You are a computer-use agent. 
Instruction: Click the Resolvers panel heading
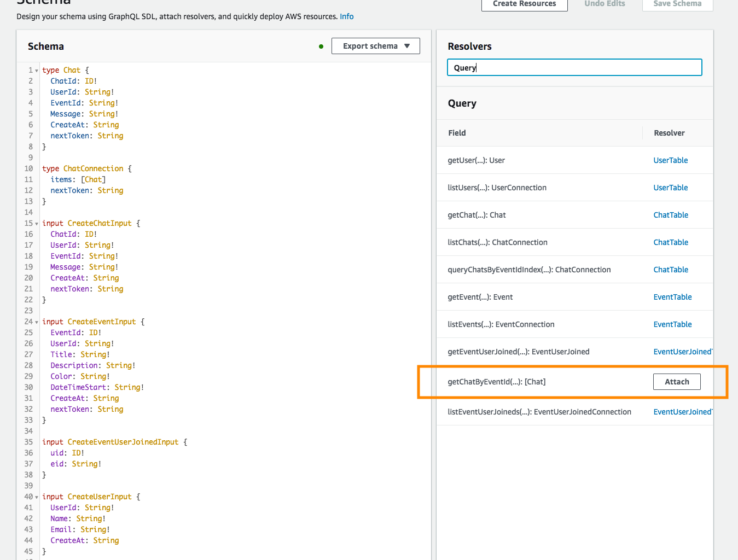tap(469, 46)
